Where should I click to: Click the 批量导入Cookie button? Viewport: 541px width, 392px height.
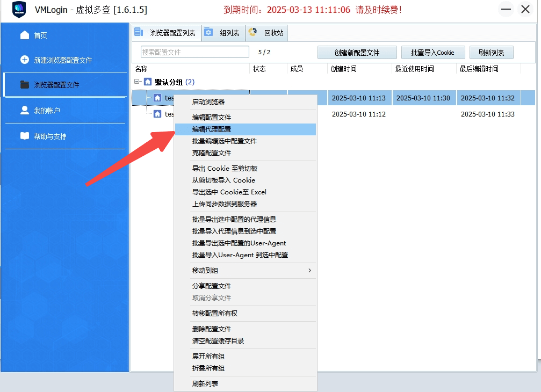[432, 53]
